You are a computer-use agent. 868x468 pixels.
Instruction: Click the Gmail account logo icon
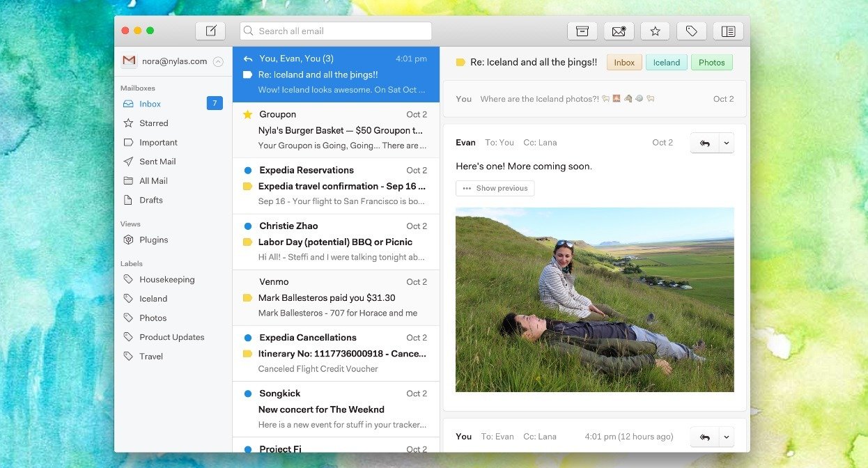tap(129, 61)
